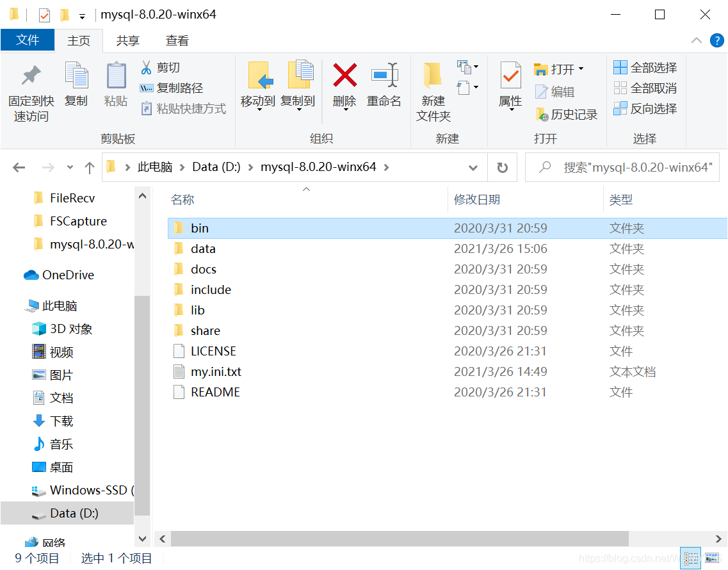The height and width of the screenshot is (570, 728).
Task: Expand the address bar history dropdown
Action: click(x=473, y=167)
